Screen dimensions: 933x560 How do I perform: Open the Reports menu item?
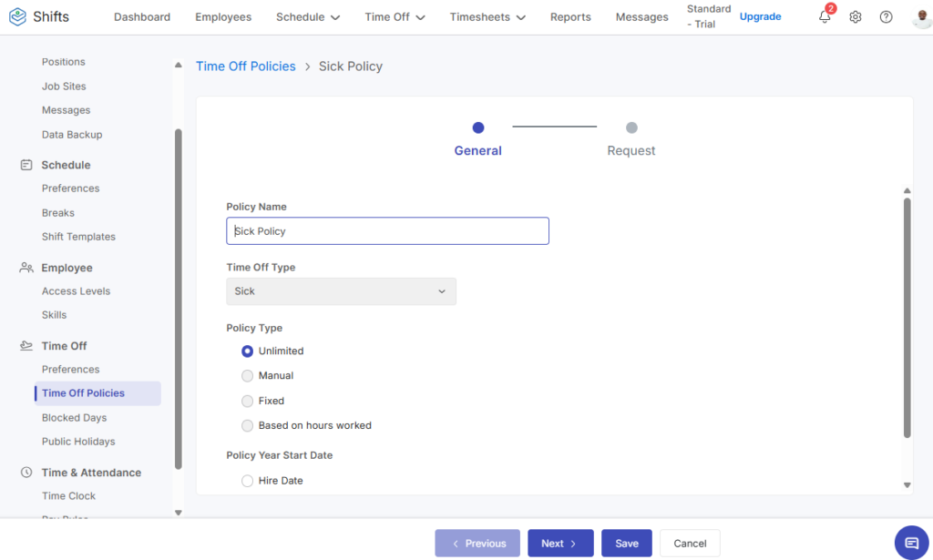click(x=570, y=17)
